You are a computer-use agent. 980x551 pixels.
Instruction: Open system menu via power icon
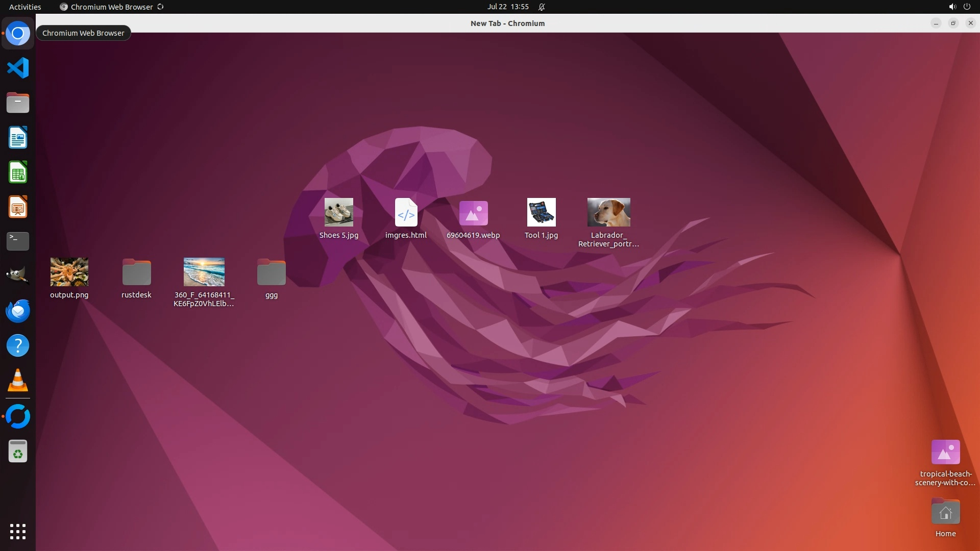coord(967,7)
